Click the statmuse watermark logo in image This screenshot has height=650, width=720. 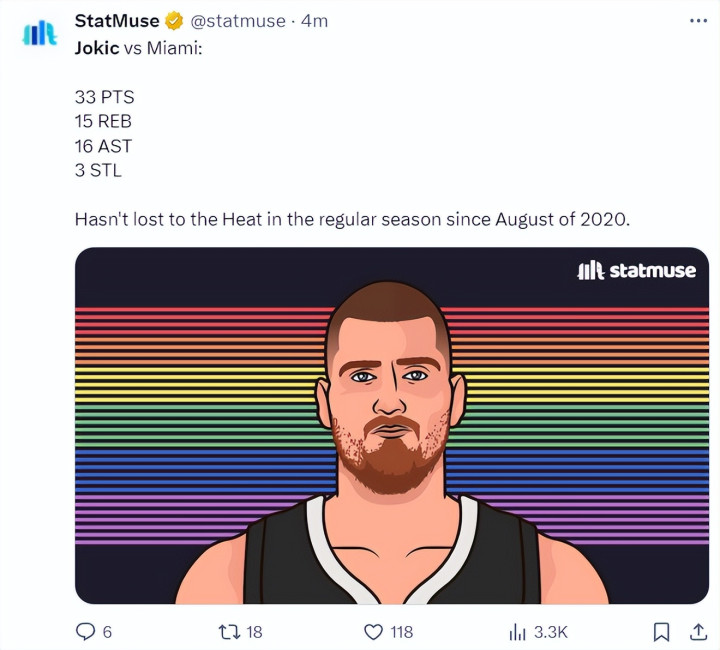pyautogui.click(x=636, y=270)
